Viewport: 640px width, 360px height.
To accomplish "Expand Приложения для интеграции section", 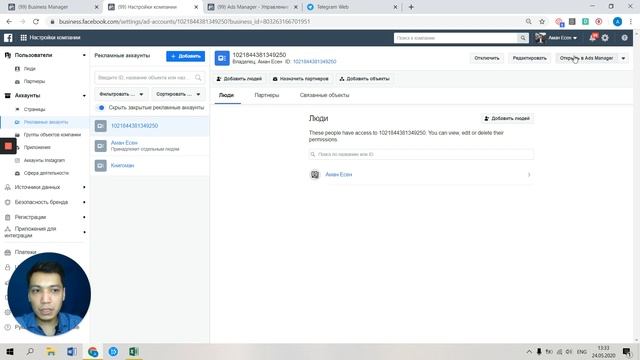I will point(84,232).
